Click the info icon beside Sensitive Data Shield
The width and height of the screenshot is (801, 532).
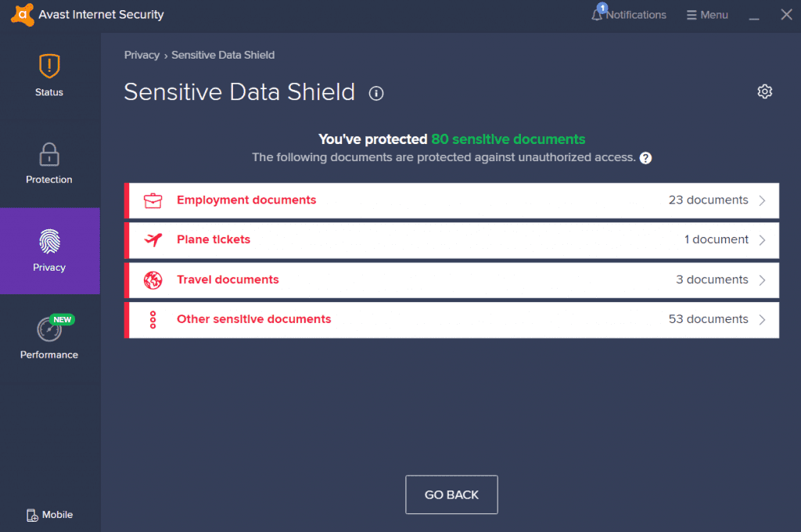[x=376, y=94]
